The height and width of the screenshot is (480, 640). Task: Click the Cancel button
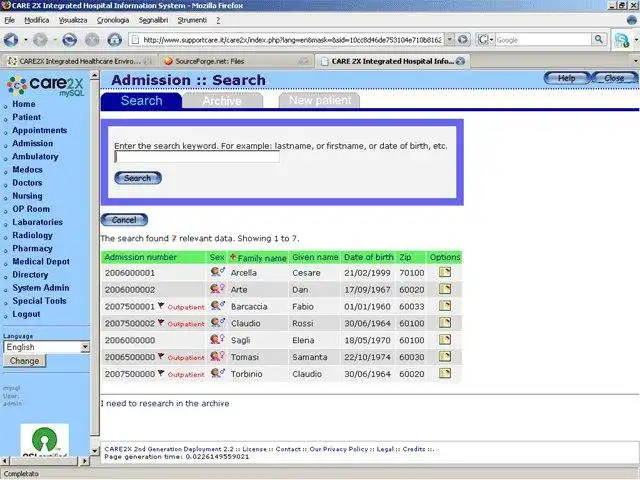click(124, 220)
